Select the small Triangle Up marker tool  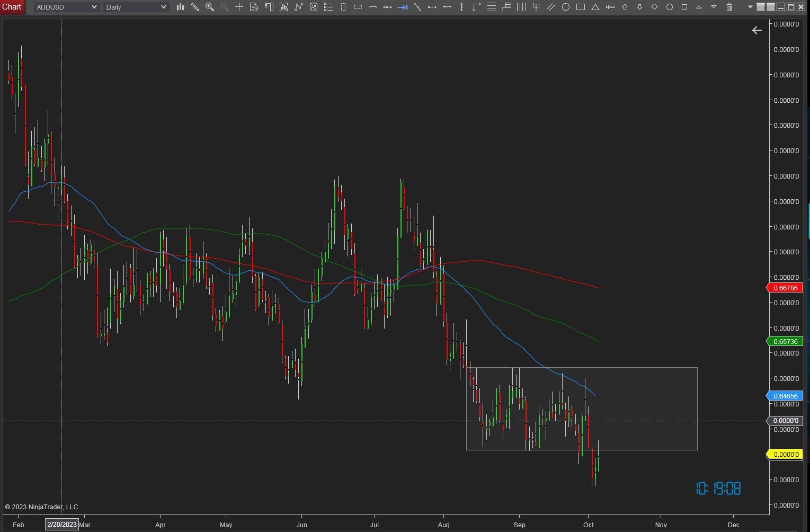click(x=699, y=7)
